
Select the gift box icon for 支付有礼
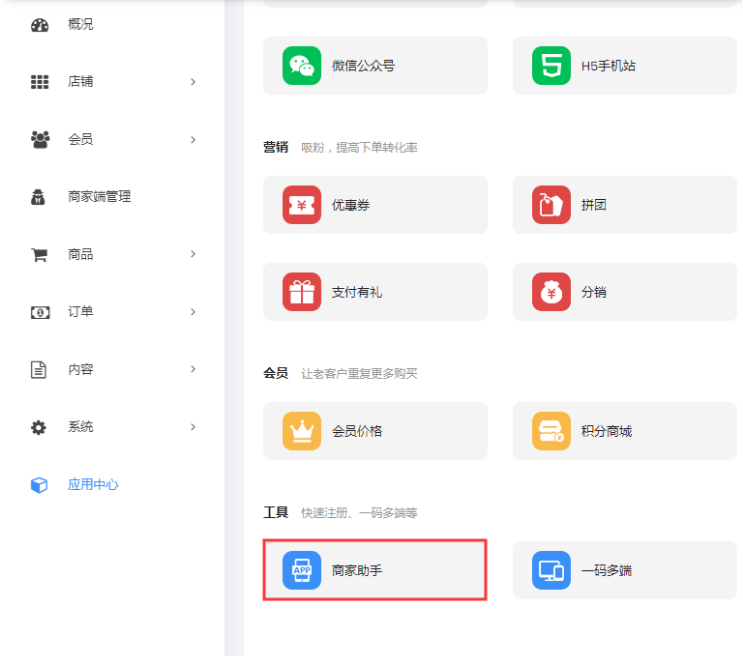[x=301, y=292]
